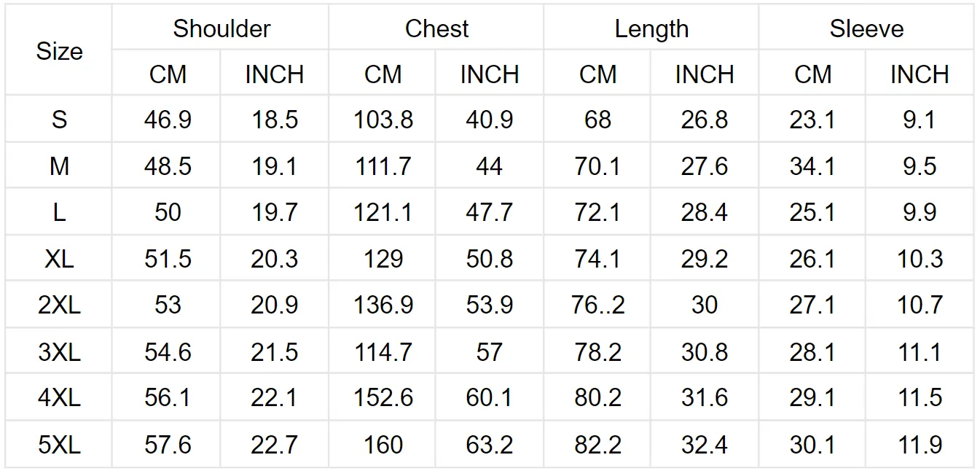Click the Sleeve column header

click(x=866, y=28)
